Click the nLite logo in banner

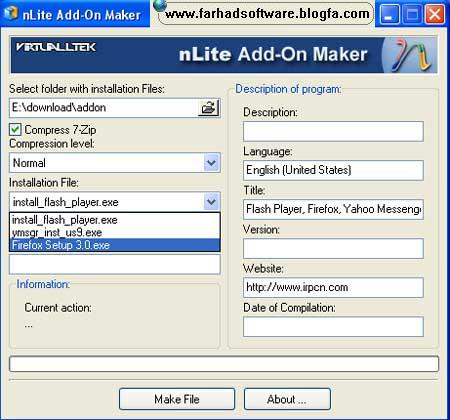tap(410, 55)
